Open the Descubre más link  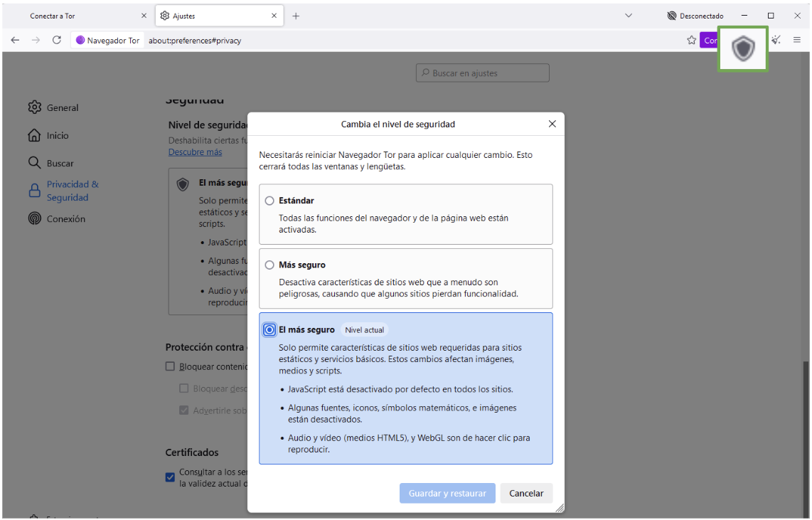(x=196, y=152)
